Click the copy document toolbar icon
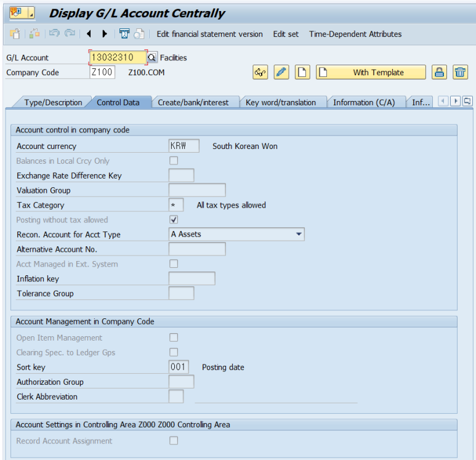 pyautogui.click(x=139, y=34)
